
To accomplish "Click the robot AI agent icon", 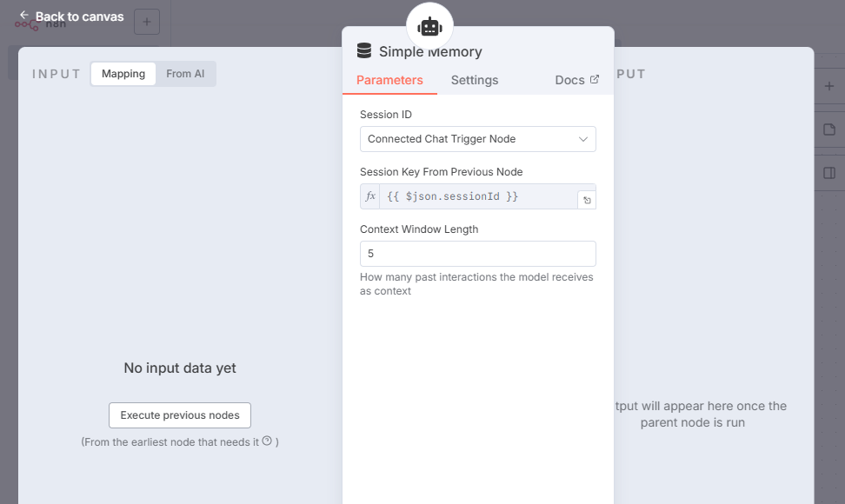I will coord(429,26).
